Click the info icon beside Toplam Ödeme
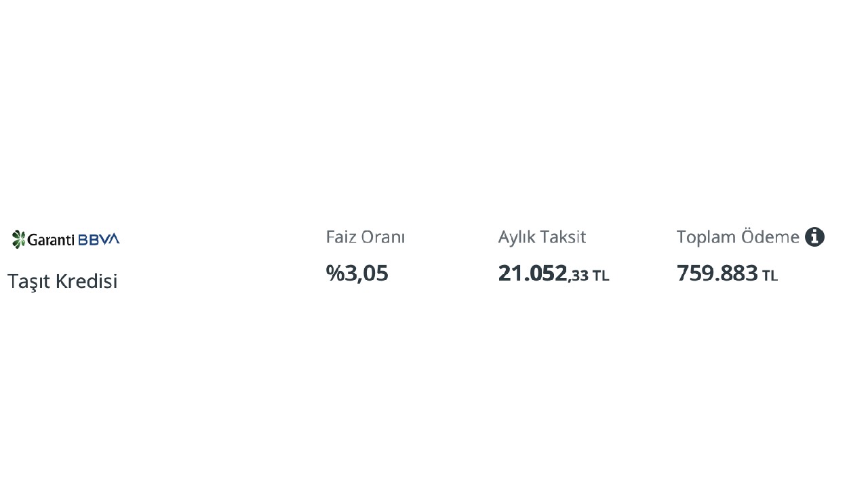The width and height of the screenshot is (868, 488). [814, 237]
